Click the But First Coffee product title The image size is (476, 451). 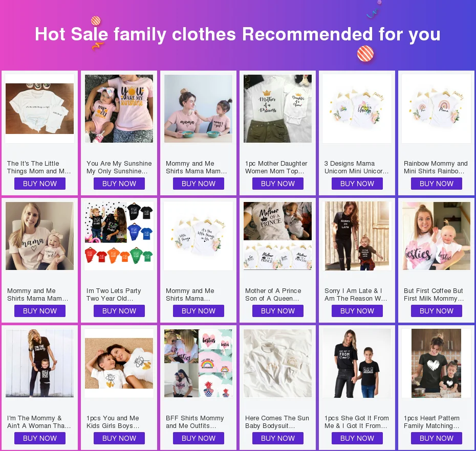tap(434, 295)
